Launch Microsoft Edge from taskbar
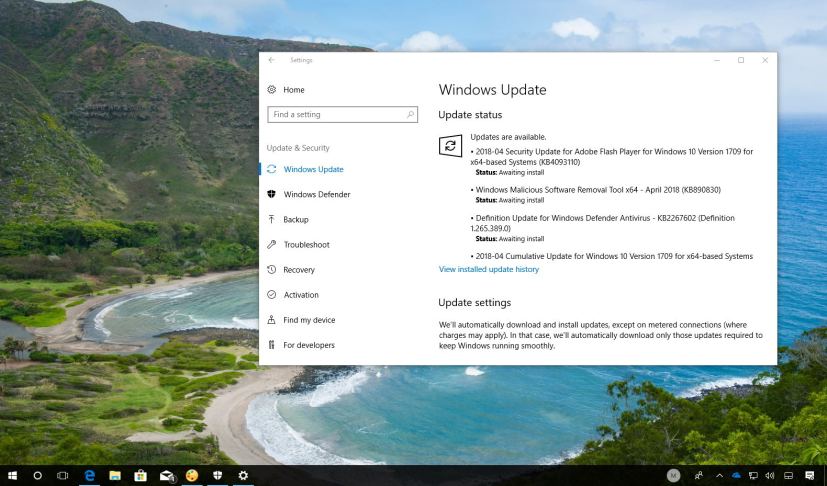Viewport: 827px width, 486px height. point(90,475)
